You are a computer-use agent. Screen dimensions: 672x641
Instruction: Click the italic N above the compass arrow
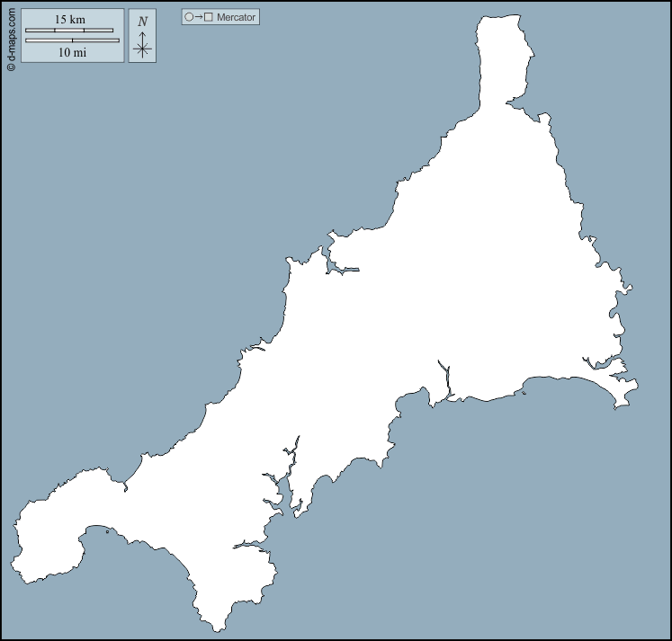click(x=142, y=22)
